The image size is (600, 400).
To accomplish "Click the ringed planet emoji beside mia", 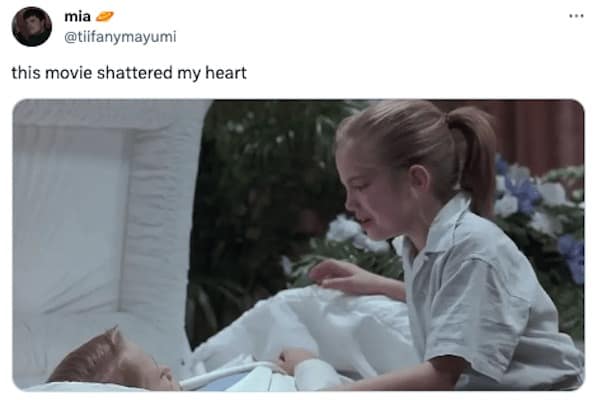I will pos(104,16).
